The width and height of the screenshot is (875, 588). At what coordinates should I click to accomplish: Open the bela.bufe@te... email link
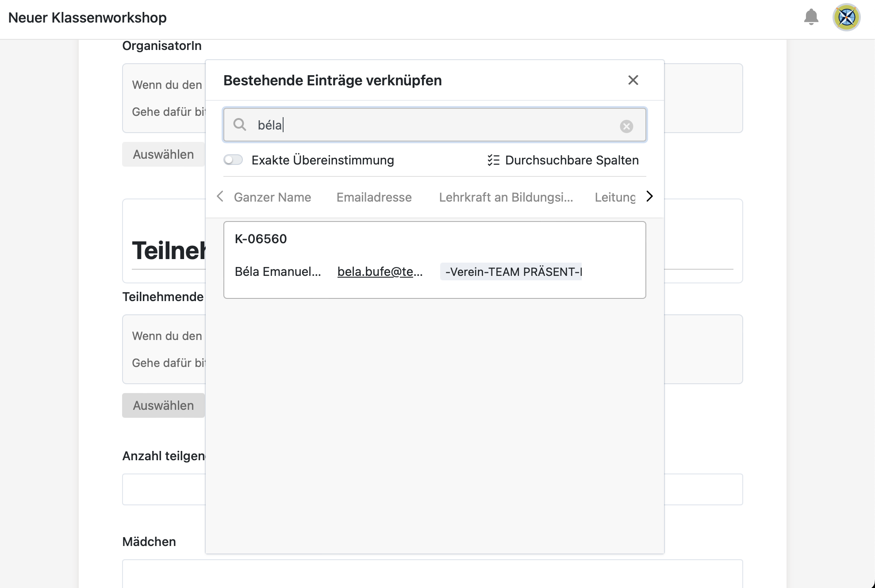tap(380, 271)
